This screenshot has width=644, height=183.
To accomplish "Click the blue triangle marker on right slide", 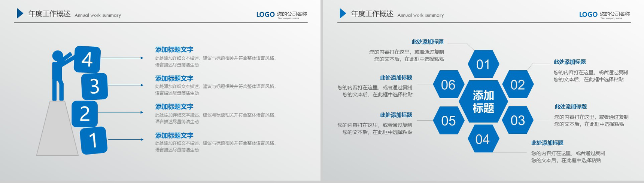I will (x=343, y=14).
